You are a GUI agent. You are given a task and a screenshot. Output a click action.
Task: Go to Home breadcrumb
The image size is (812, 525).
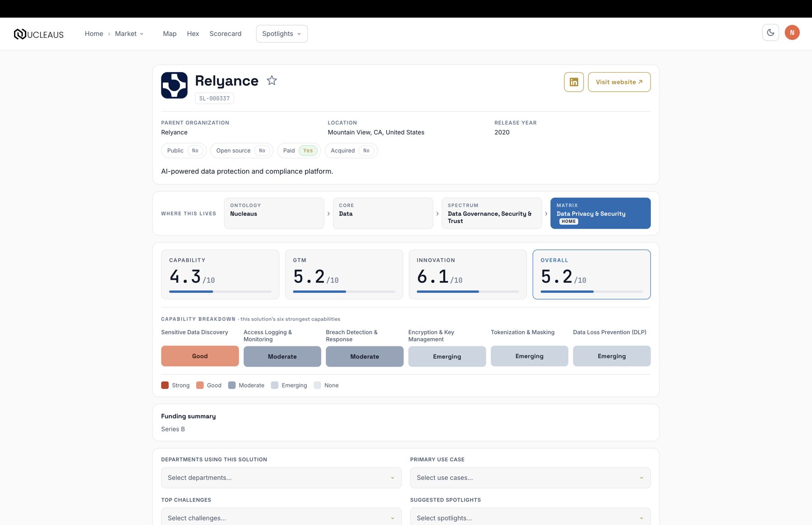point(94,34)
